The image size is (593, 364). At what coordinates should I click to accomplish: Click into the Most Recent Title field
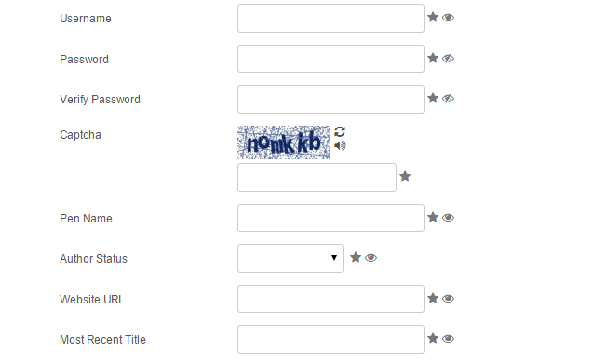(330, 340)
